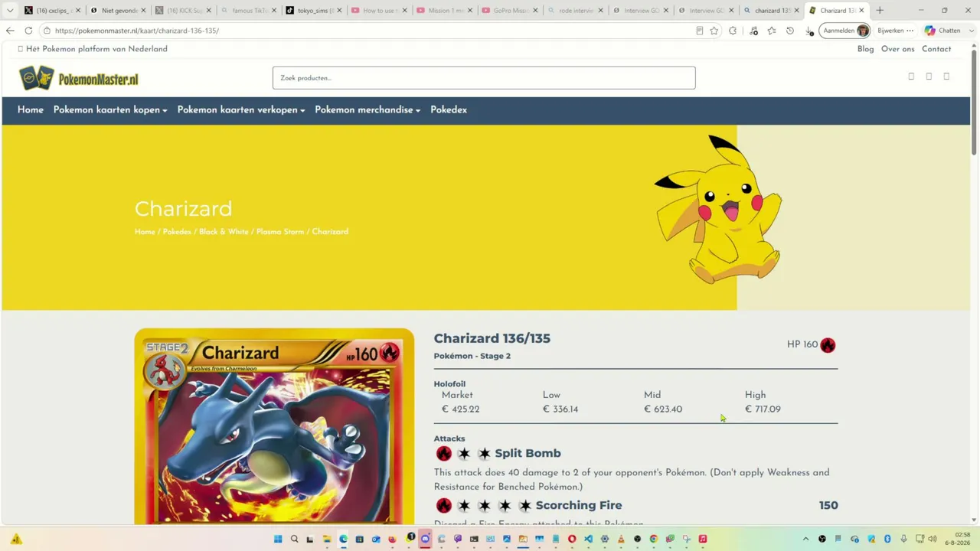Click the taskbar clock showing 02:58
This screenshot has height=551, width=980.
coord(963,534)
